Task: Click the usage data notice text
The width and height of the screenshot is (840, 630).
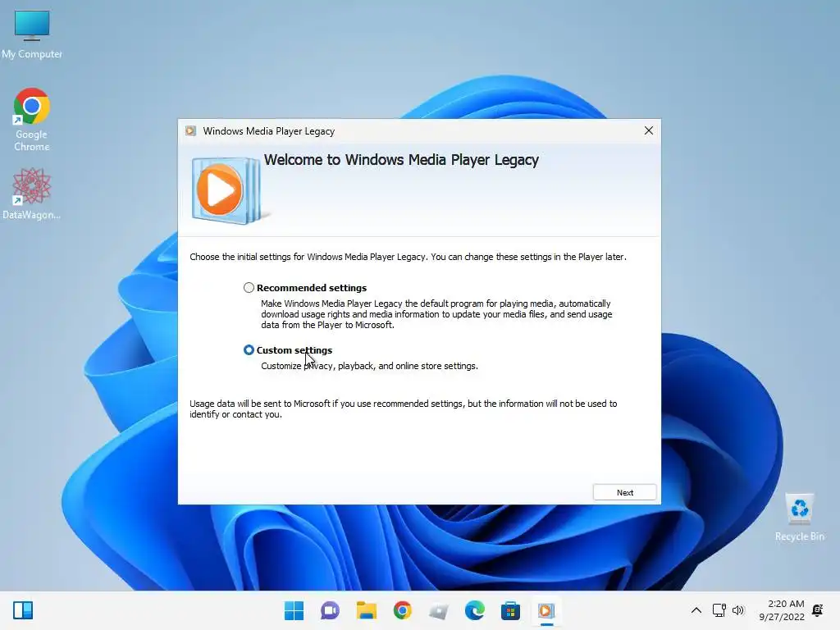Action: click(x=404, y=409)
